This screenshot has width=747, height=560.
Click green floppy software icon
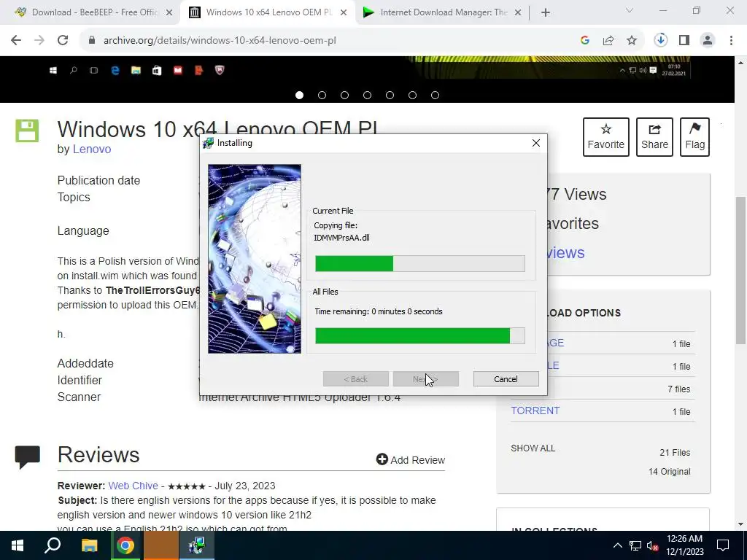[27, 131]
